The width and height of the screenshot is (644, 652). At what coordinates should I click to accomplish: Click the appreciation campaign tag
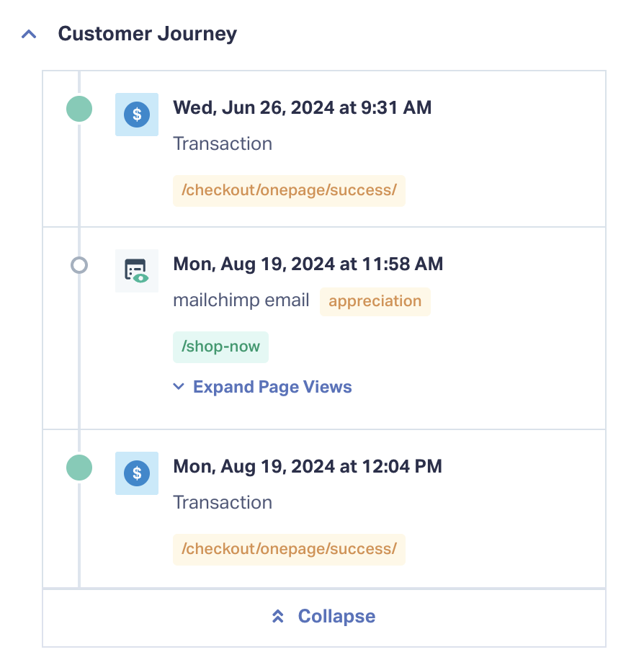click(375, 301)
